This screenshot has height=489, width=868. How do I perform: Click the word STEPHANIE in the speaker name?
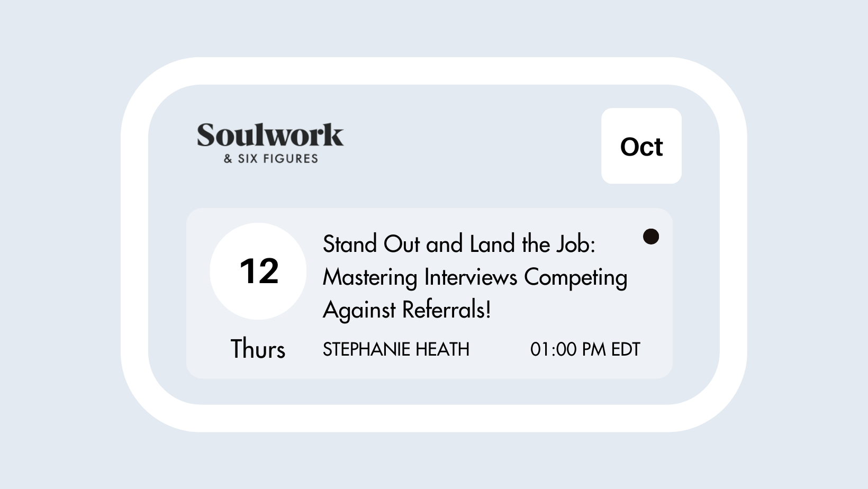366,349
